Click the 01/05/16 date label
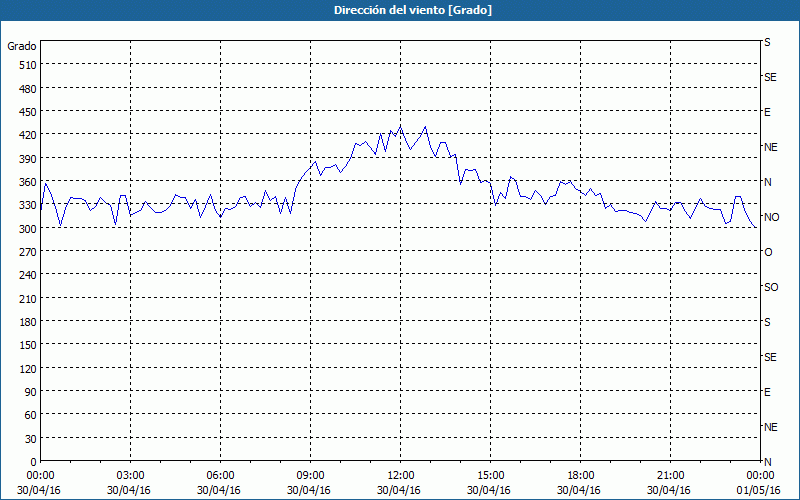Viewport: 800px width, 500px height. point(758,490)
